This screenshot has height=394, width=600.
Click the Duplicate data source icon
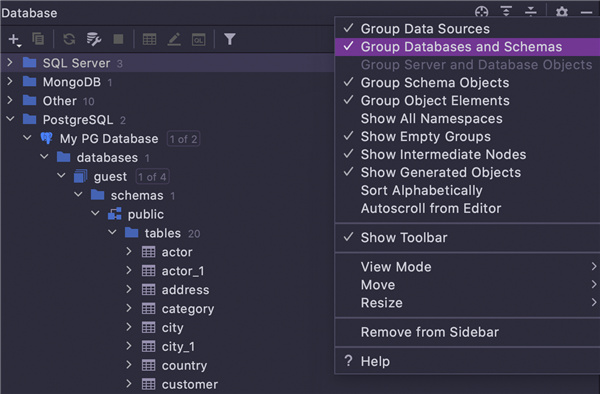(x=38, y=39)
